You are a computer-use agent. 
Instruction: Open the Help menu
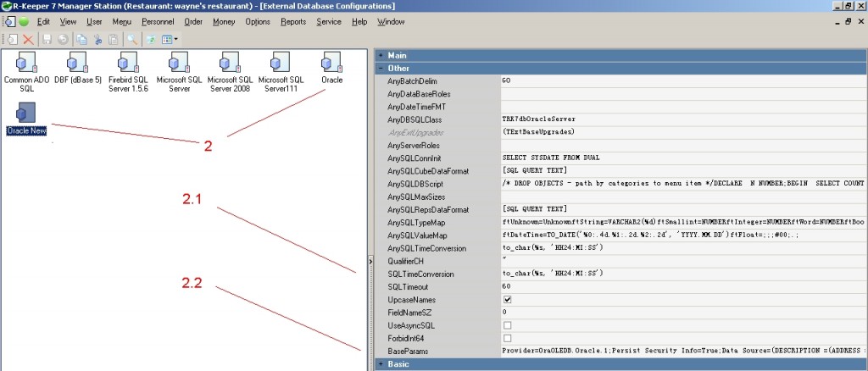tap(359, 21)
